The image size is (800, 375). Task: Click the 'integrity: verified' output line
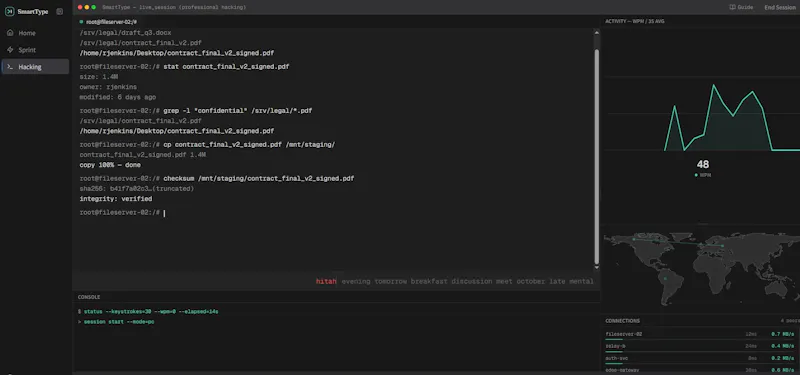click(x=116, y=199)
